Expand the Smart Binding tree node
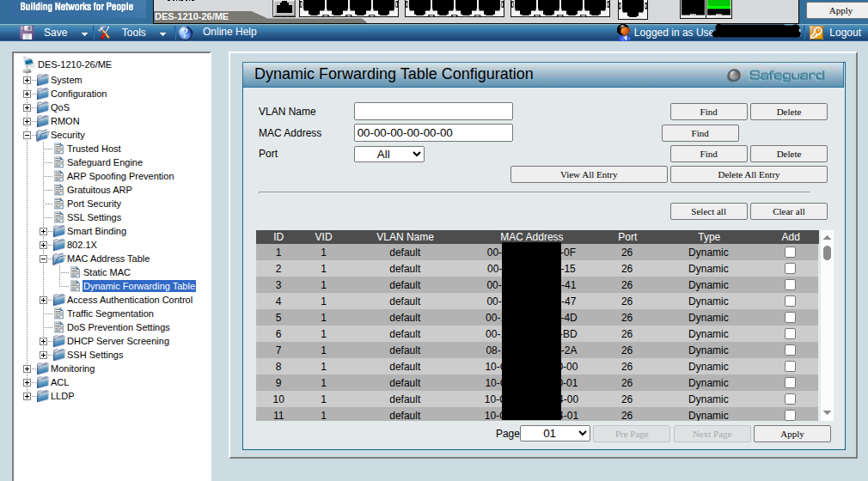The width and height of the screenshot is (868, 481). click(x=44, y=231)
